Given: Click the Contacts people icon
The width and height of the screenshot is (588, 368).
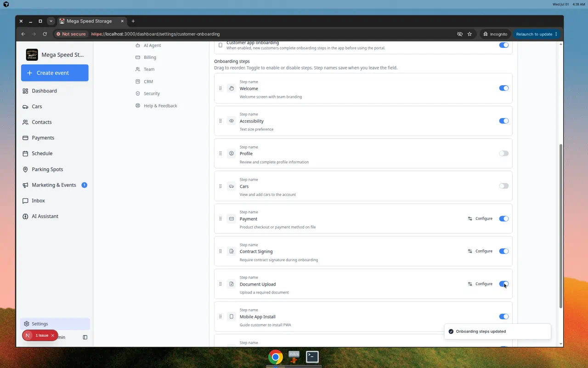Looking at the screenshot, I should 25,122.
